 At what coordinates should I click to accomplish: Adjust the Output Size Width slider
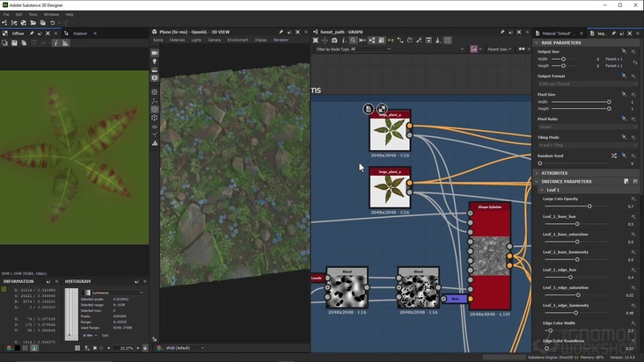[563, 59]
